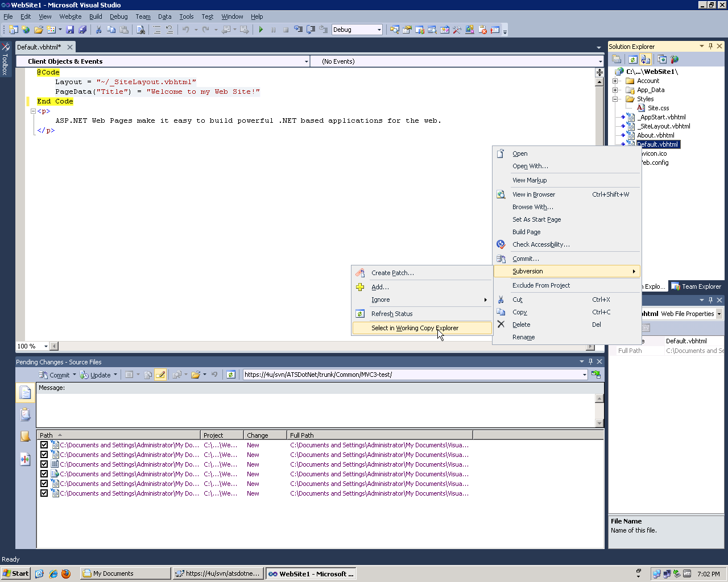Click the bottom sidebar icon in Pending Changes
This screenshot has width=728, height=582.
25,459
